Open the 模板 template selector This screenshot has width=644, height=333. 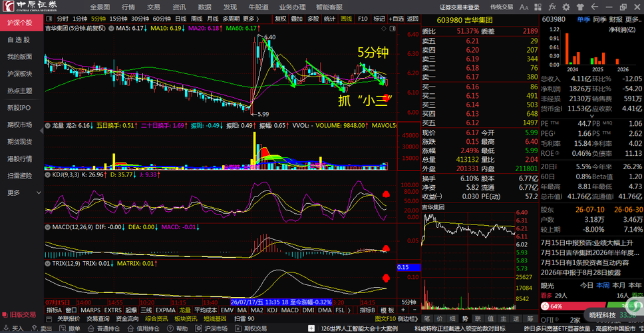click(x=387, y=310)
